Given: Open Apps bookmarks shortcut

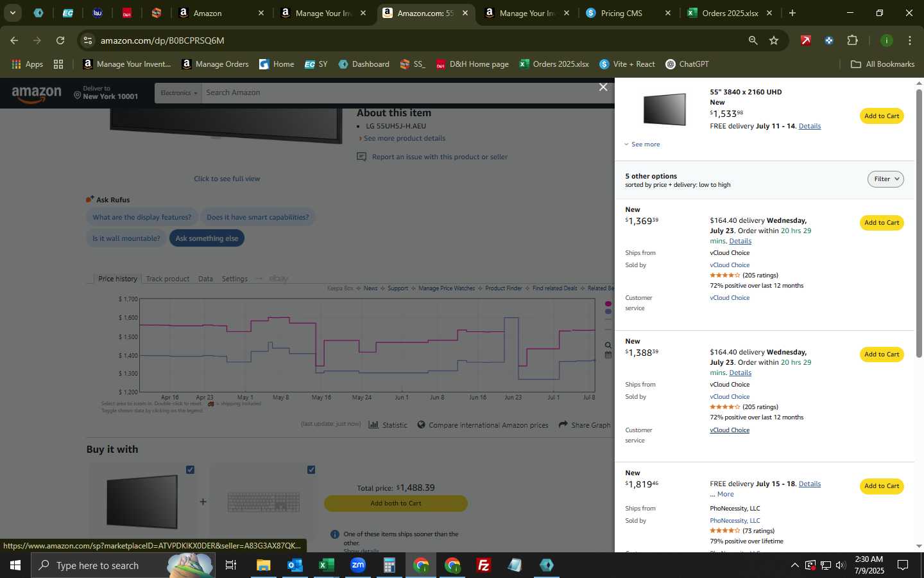Looking at the screenshot, I should pos(28,64).
